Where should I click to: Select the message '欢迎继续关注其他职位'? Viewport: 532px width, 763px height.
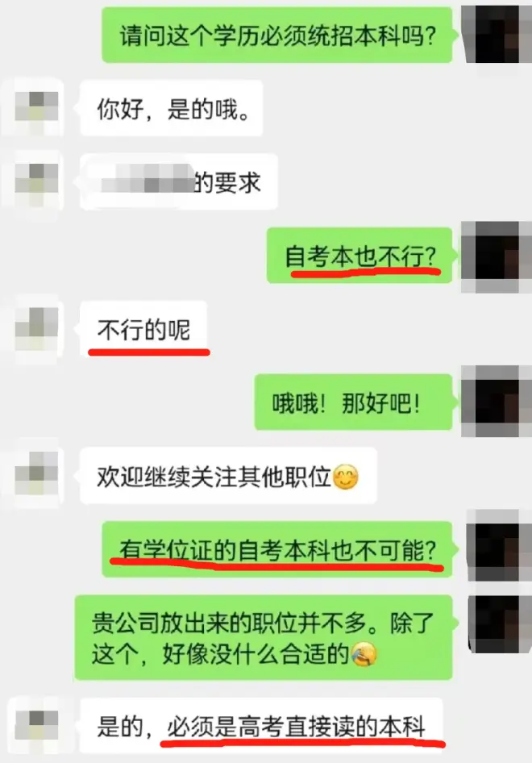coord(229,475)
